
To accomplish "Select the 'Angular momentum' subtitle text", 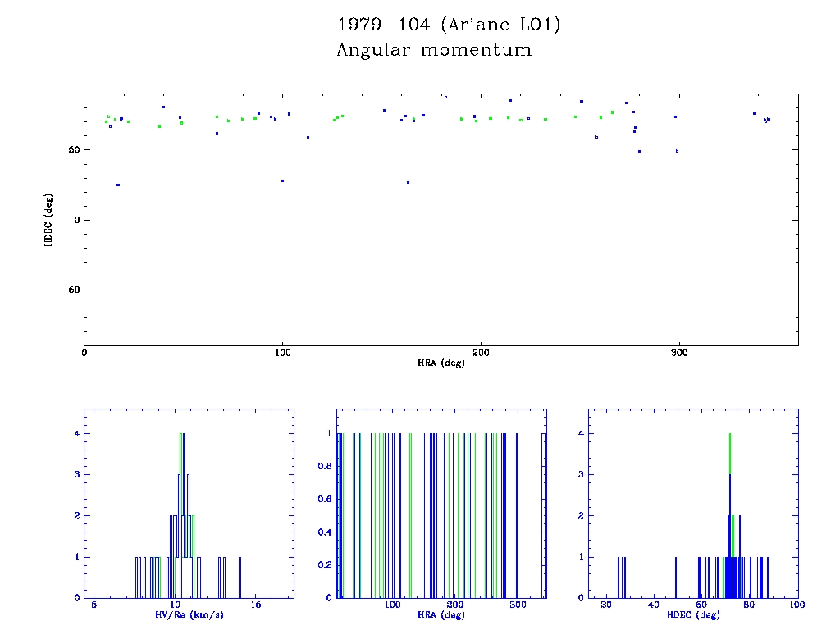I will [434, 51].
